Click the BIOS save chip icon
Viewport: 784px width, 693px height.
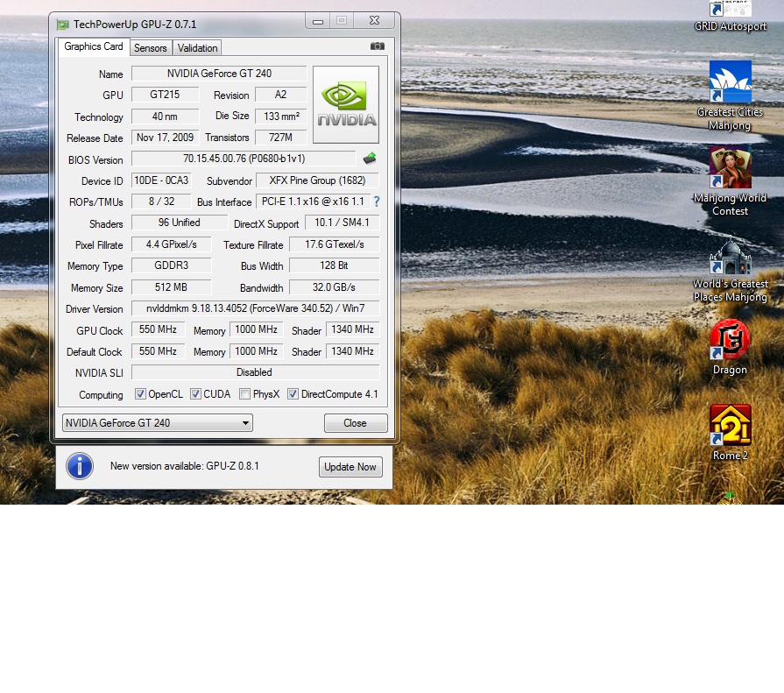coord(370,159)
